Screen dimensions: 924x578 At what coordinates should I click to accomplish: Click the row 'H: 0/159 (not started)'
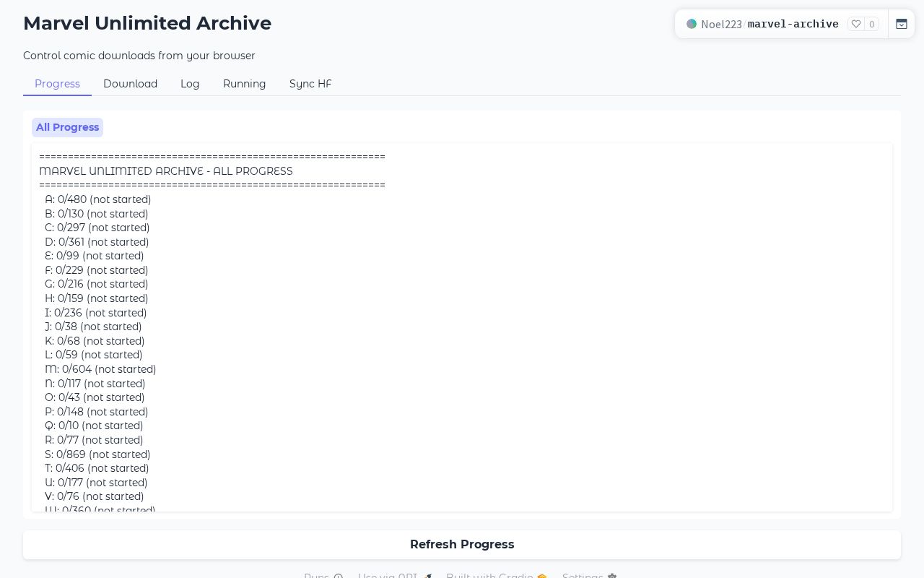click(x=96, y=298)
